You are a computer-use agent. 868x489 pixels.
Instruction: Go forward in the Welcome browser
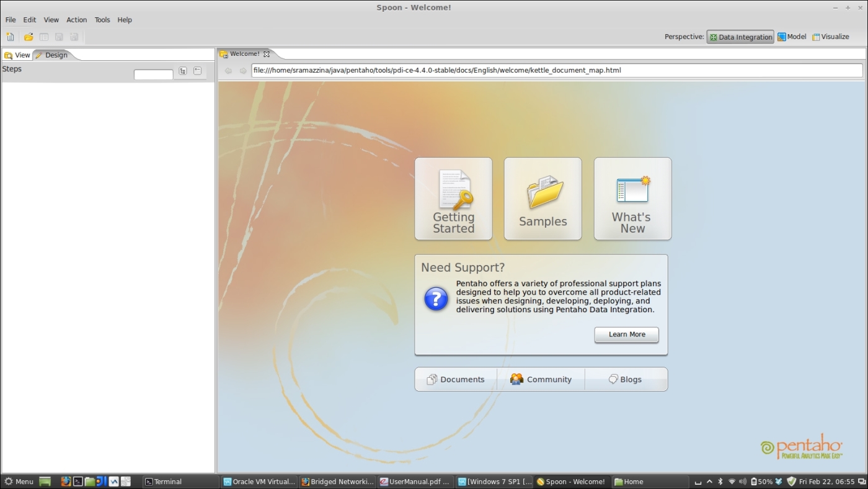[243, 71]
